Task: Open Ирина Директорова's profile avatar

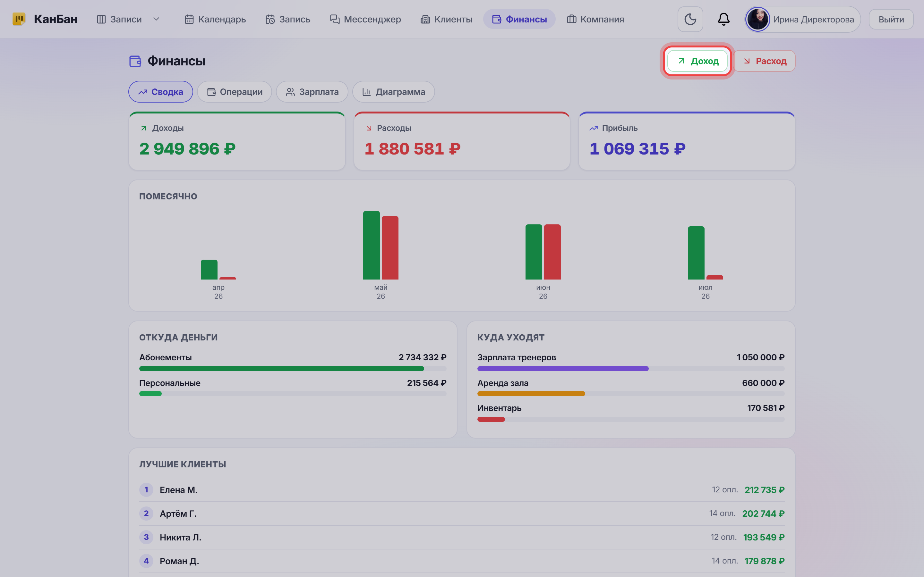Action: (757, 19)
